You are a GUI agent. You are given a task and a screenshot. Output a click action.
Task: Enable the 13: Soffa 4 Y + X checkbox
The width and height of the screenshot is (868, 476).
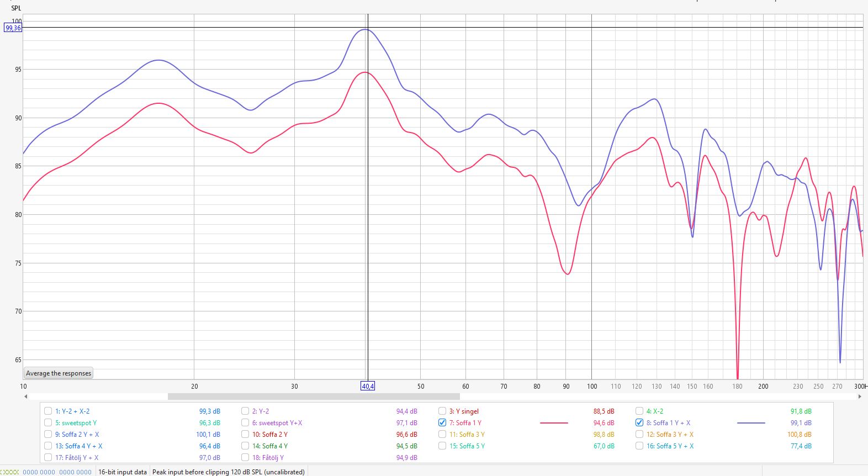tap(48, 446)
